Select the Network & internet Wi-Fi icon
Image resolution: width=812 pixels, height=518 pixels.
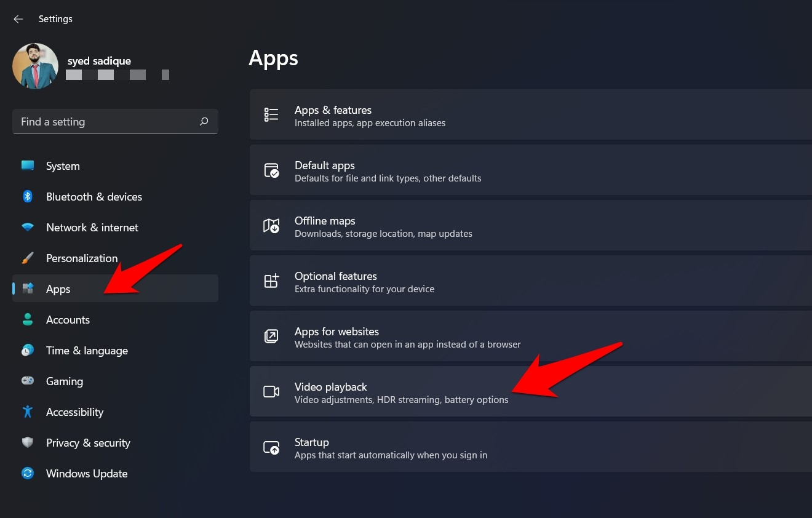click(28, 228)
